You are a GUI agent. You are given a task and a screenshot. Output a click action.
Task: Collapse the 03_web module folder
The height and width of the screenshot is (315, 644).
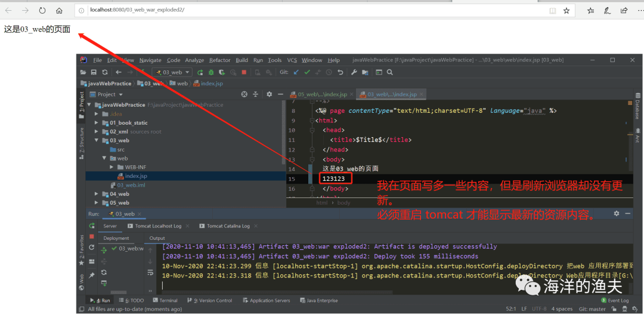(x=97, y=141)
